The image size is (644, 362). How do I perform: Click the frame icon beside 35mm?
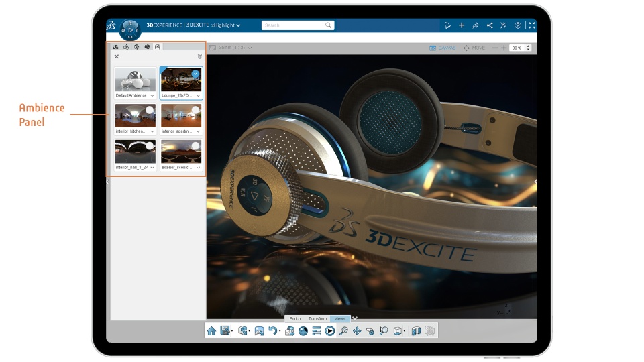click(213, 48)
